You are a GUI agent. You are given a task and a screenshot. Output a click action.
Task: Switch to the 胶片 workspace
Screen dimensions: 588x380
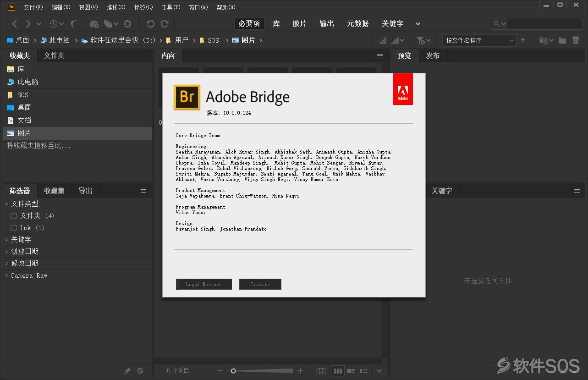click(x=299, y=24)
